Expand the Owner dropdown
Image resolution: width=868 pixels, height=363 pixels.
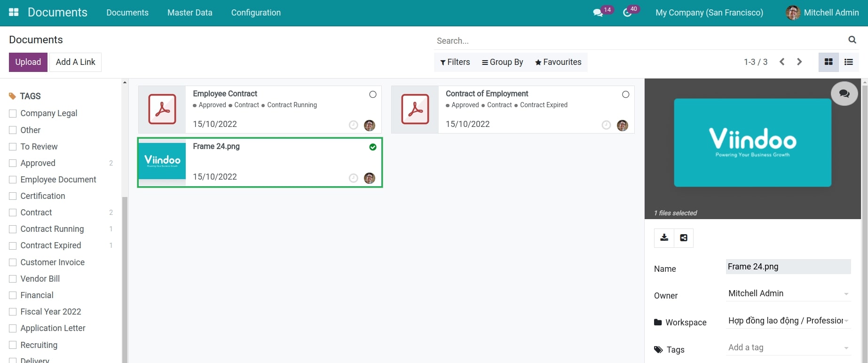coord(846,294)
